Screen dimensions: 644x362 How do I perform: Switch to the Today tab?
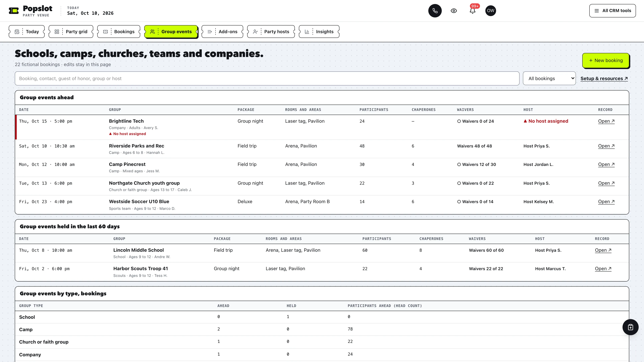[27, 32]
